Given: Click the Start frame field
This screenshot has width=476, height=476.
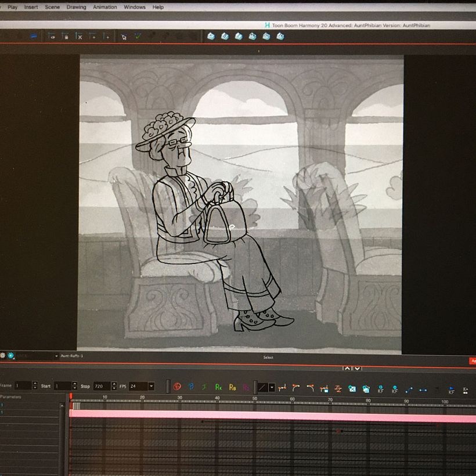Looking at the screenshot, I should (x=63, y=386).
